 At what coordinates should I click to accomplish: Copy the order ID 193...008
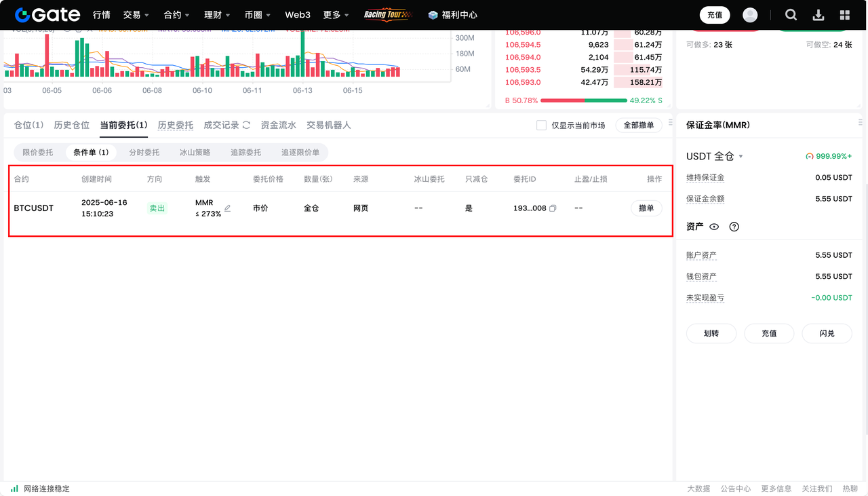pyautogui.click(x=553, y=208)
